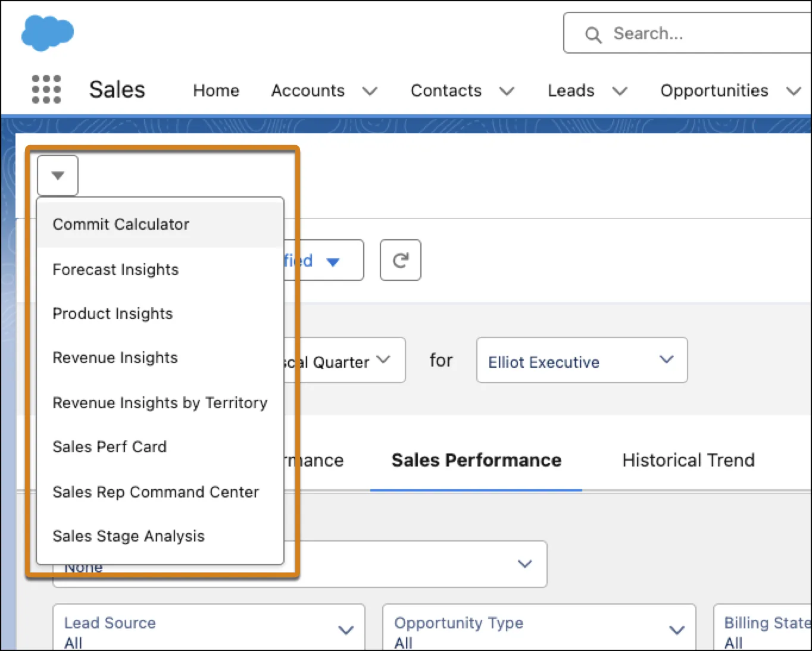This screenshot has height=651, width=812.
Task: Open the Contacts tab
Action: tap(446, 90)
